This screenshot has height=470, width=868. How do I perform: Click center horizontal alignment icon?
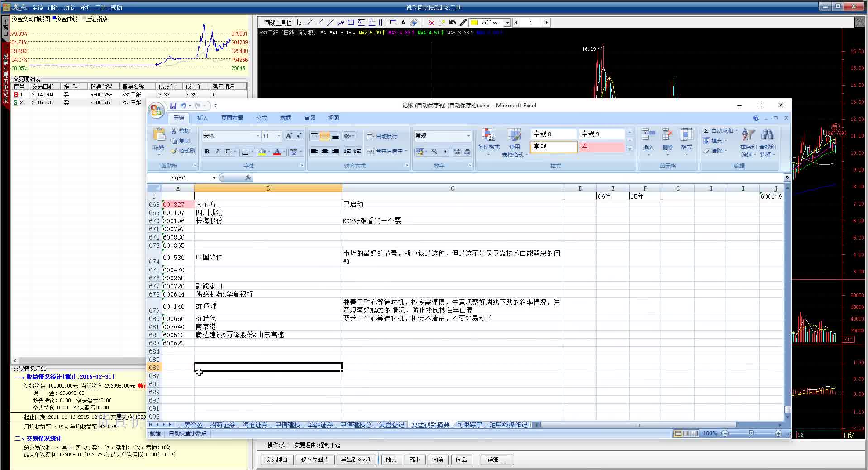click(x=324, y=151)
